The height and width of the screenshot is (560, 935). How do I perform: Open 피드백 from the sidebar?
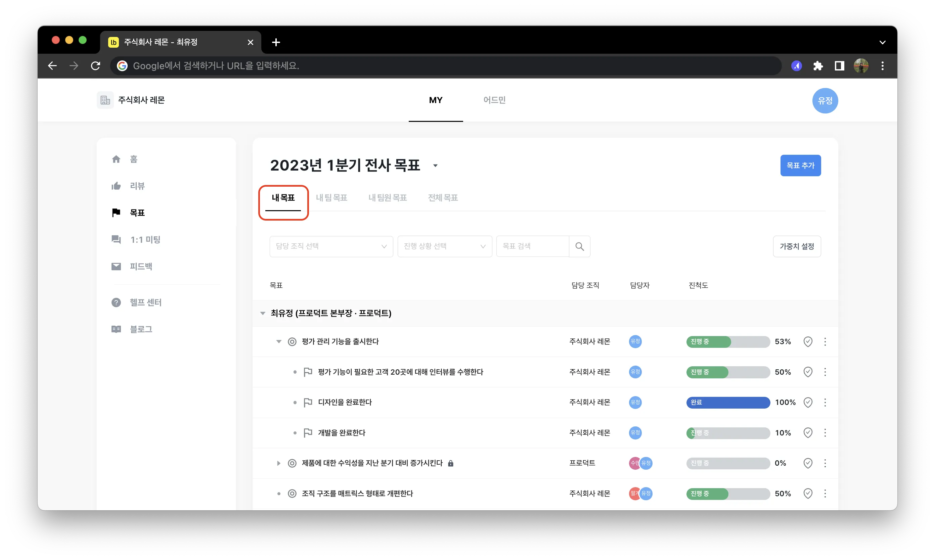[x=132, y=267]
